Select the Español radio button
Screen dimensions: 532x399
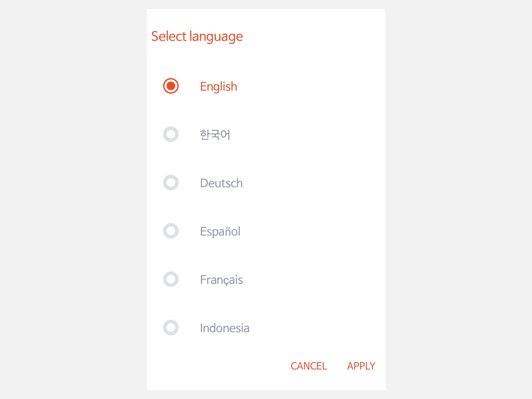coord(171,231)
